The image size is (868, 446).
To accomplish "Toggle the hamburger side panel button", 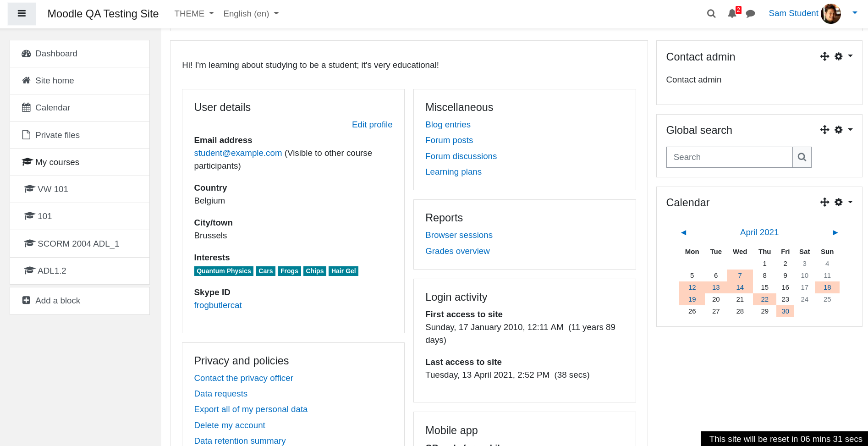I will tap(22, 14).
